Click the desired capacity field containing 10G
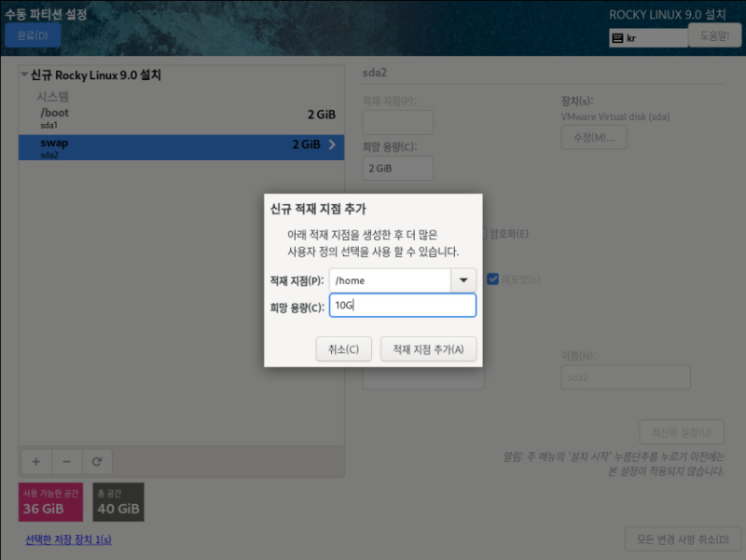746x560 pixels. [403, 306]
